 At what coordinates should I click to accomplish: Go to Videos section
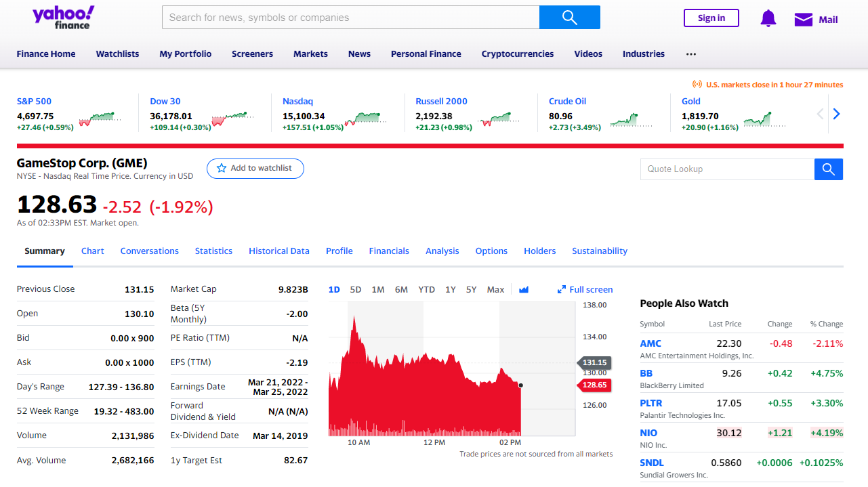(x=588, y=54)
